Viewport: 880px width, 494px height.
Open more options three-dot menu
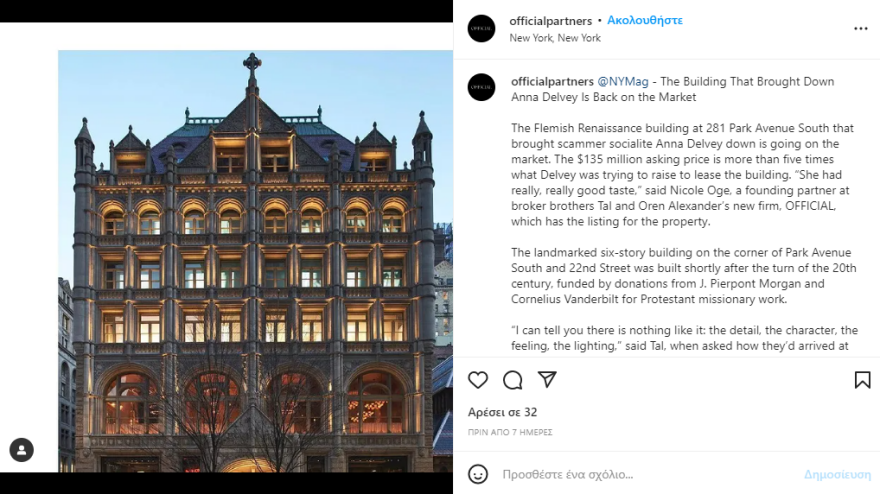[x=861, y=29]
